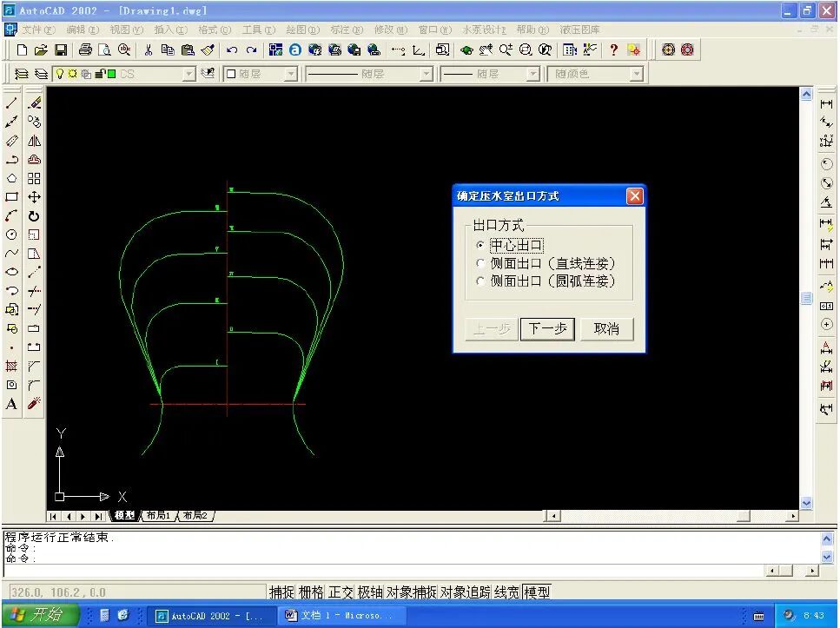
Task: Click drawing area scroll up arrow
Action: 806,95
